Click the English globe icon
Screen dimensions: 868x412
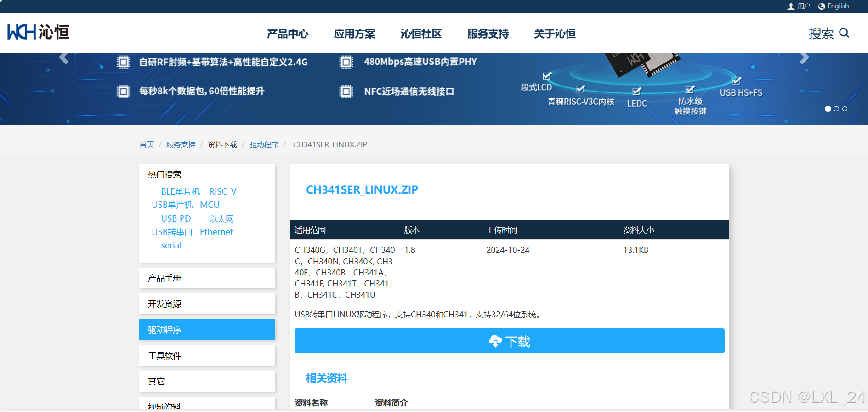(822, 6)
